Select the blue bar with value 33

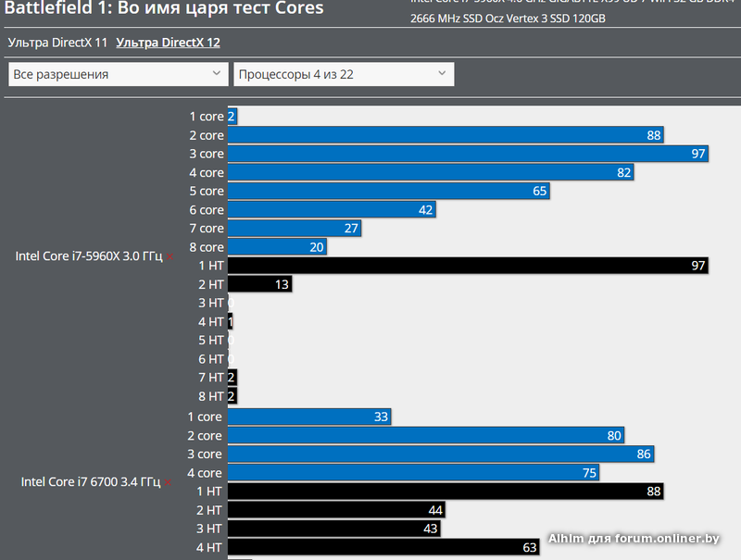[x=308, y=417]
